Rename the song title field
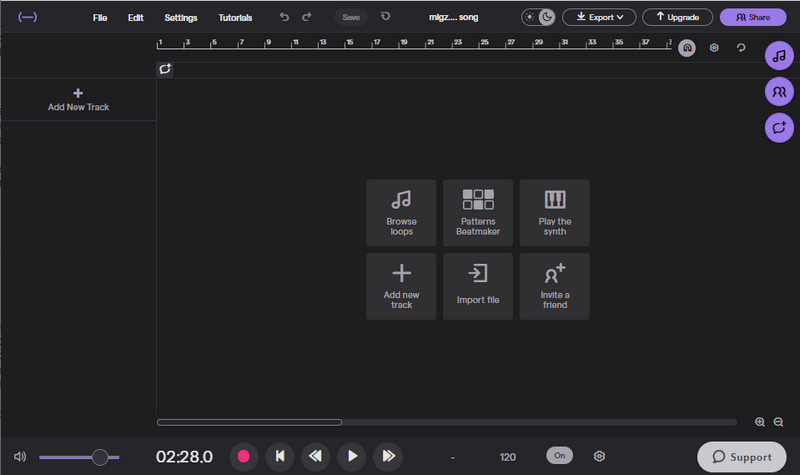800x475 pixels. 454,17
